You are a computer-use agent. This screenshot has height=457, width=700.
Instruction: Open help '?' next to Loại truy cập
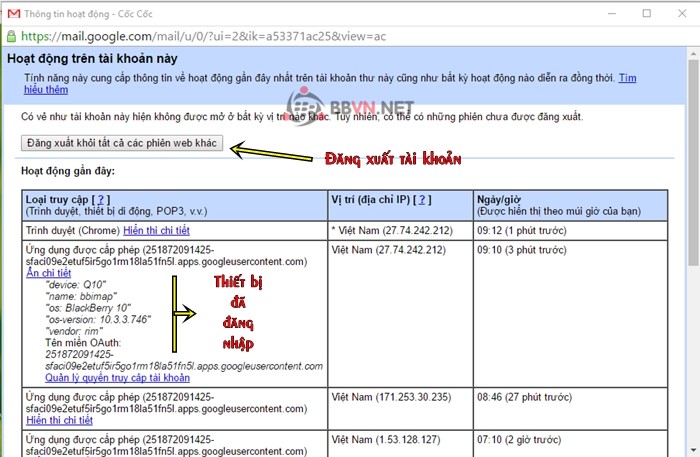(x=101, y=199)
